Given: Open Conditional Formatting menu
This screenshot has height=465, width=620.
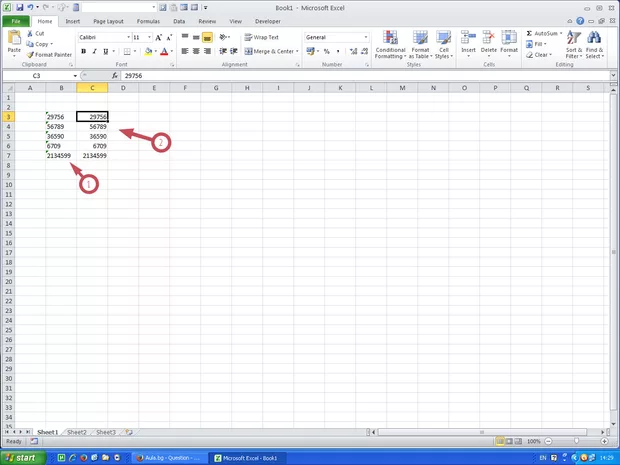Looking at the screenshot, I should tap(390, 45).
